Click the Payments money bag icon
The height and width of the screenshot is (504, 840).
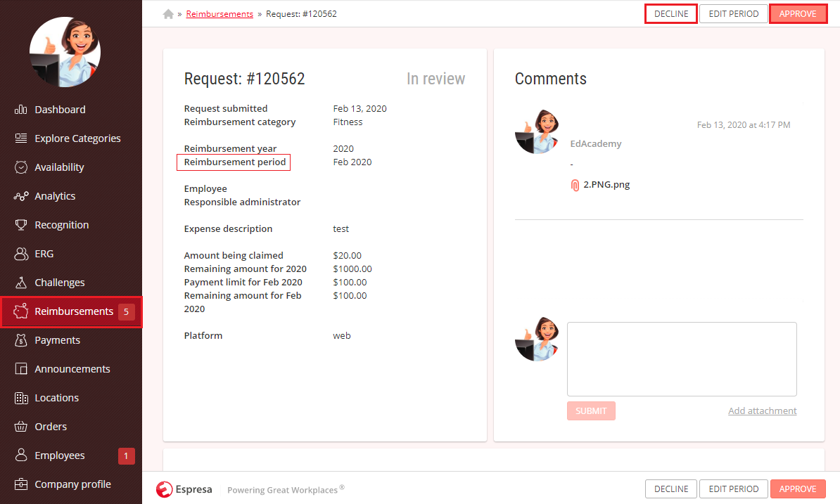pyautogui.click(x=21, y=340)
